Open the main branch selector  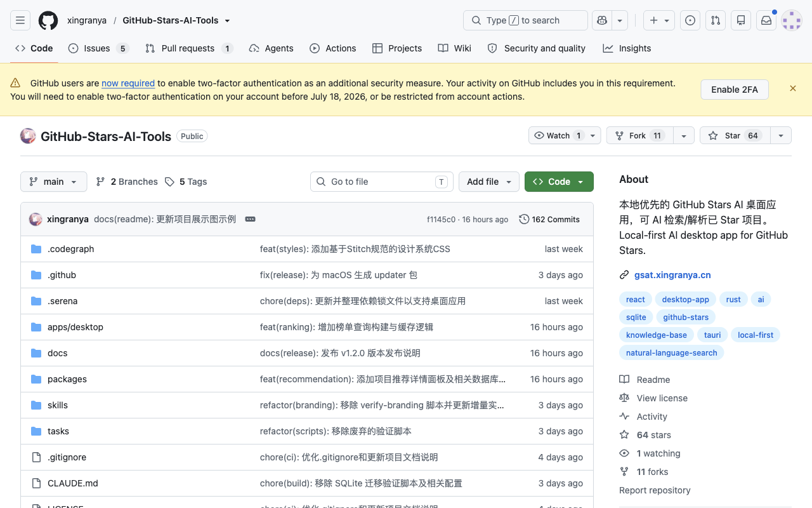tap(53, 182)
